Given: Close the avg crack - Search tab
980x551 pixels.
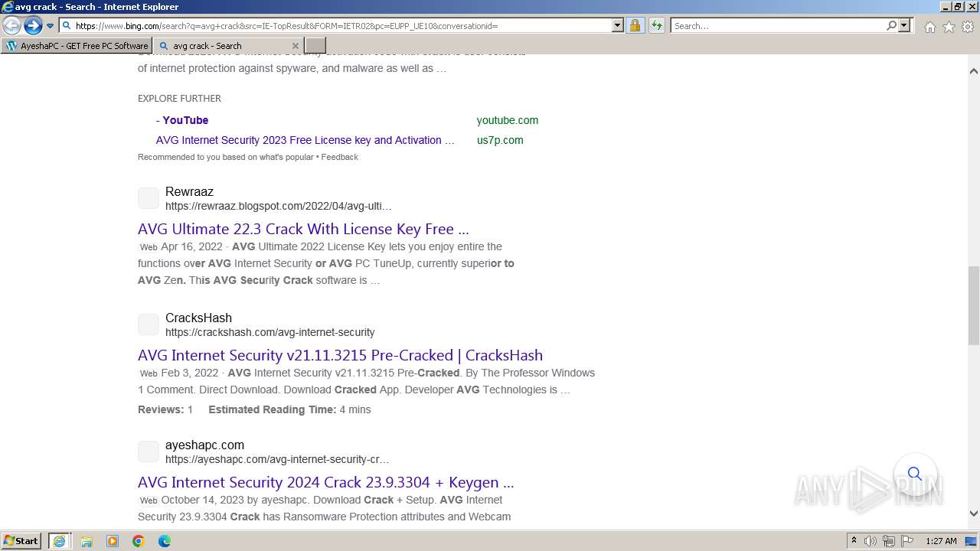Looking at the screenshot, I should (296, 46).
